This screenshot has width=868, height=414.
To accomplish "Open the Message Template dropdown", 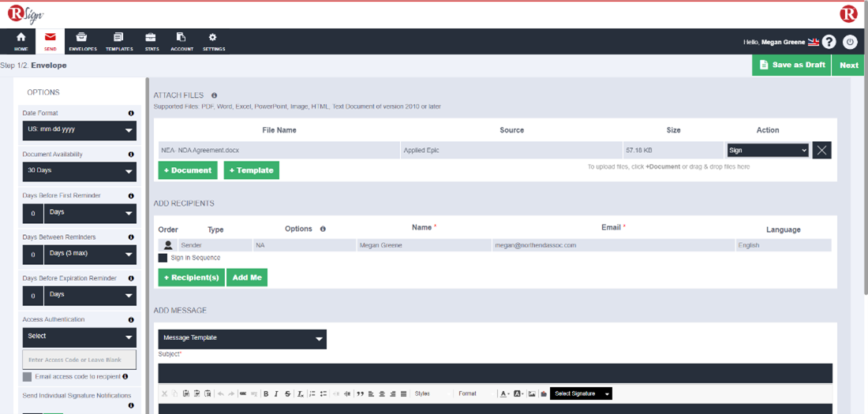I will (241, 338).
